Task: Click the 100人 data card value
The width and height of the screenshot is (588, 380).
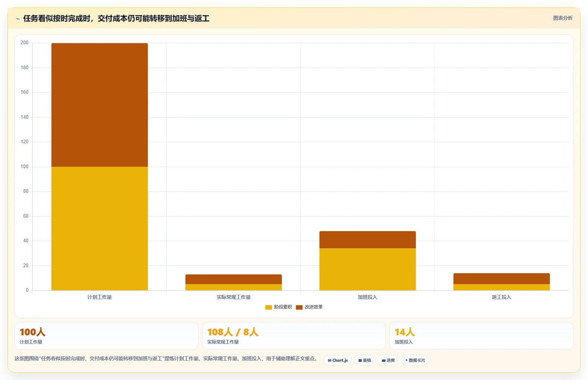Action: (32, 332)
